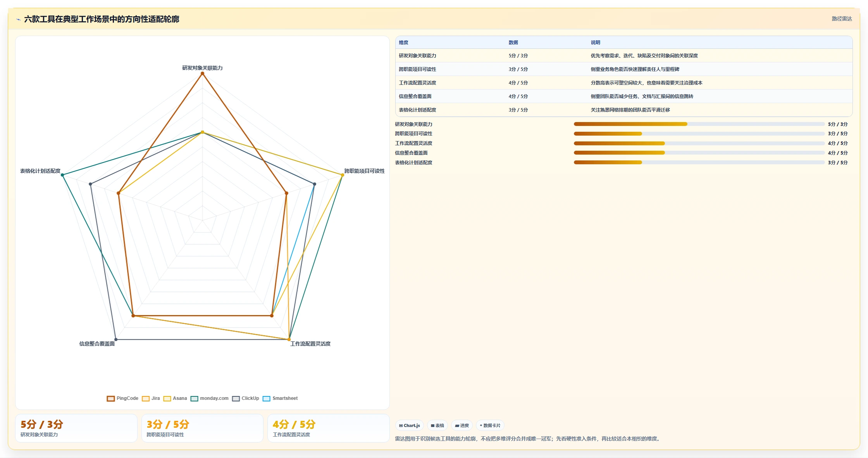Click the 跨职能项目可读性 progress bar
This screenshot has width=868, height=458.
(x=699, y=134)
